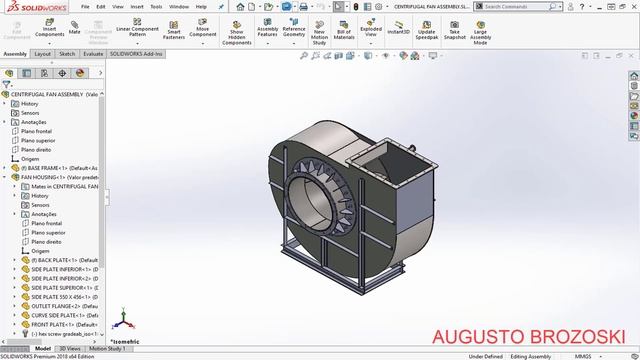Click Open file icon
Viewport: 640px width, 360px height.
pos(268,7)
